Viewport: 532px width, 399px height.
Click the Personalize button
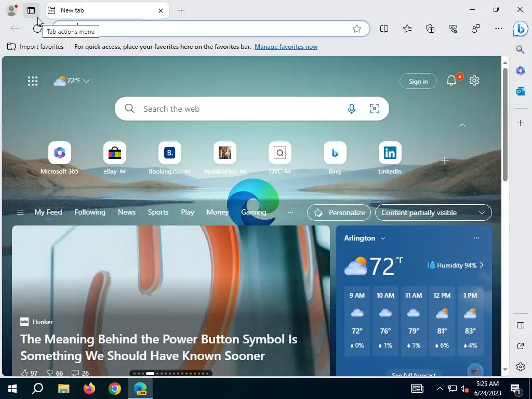[x=339, y=212]
